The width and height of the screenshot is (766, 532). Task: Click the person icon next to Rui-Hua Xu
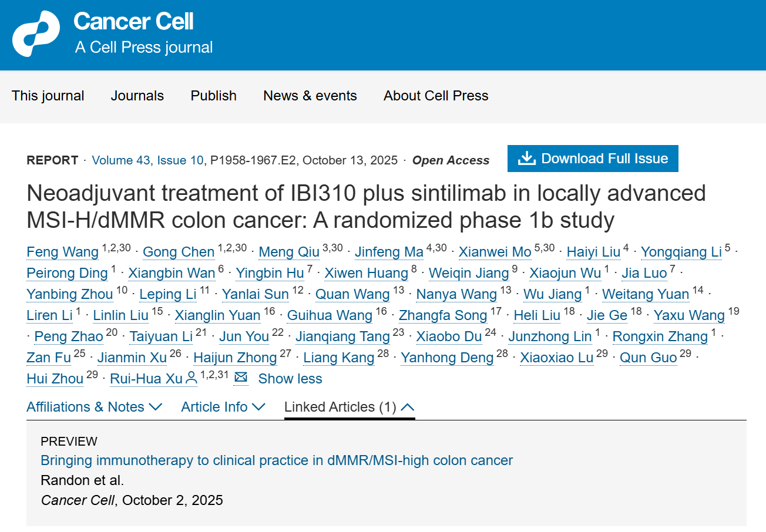pos(192,379)
